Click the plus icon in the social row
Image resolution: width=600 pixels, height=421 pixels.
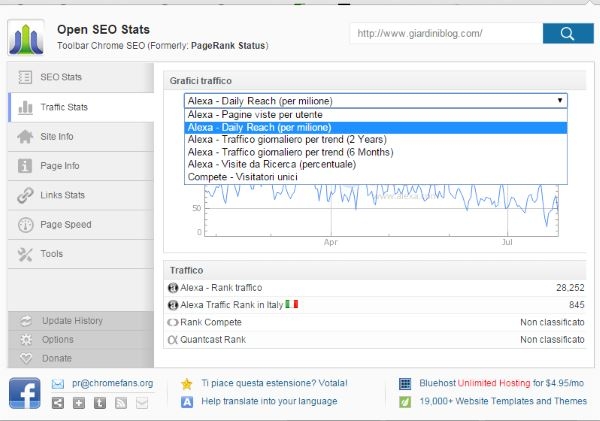tap(79, 403)
